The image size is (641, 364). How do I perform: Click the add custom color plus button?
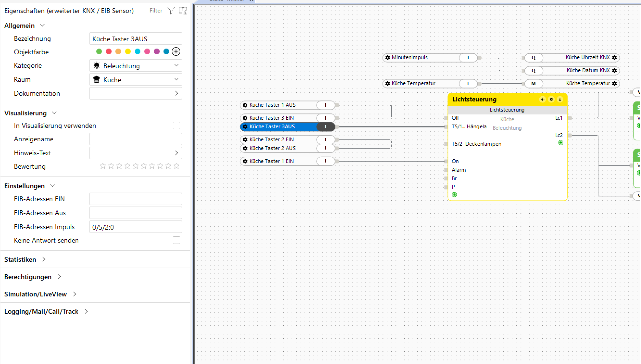176,52
